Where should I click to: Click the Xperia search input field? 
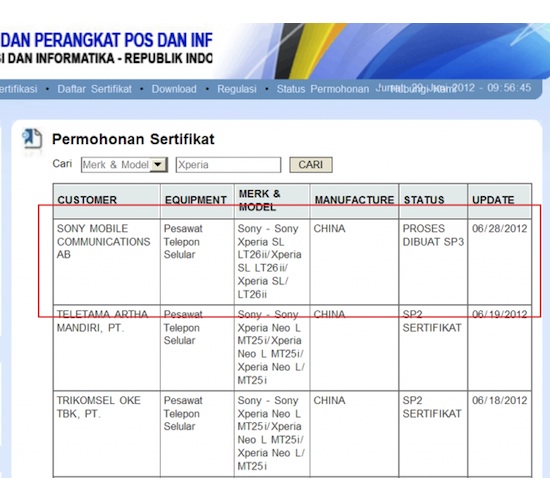[x=228, y=165]
